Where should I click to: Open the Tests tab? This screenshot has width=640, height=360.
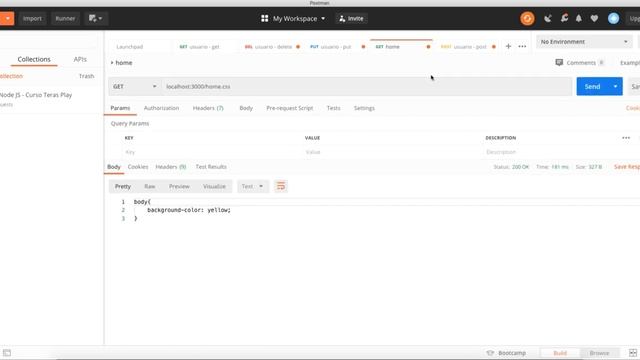[x=333, y=108]
